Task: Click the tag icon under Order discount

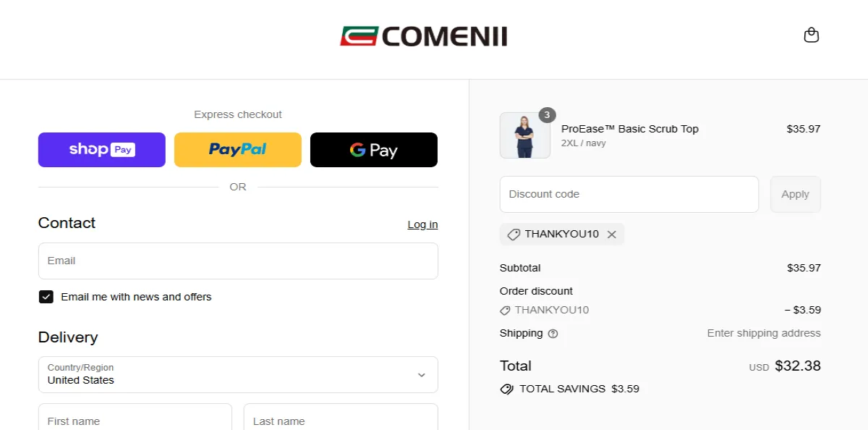Action: pyautogui.click(x=504, y=310)
